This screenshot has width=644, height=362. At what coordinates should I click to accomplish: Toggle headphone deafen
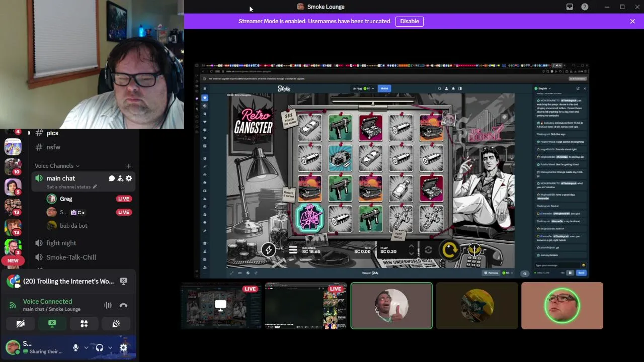click(100, 347)
